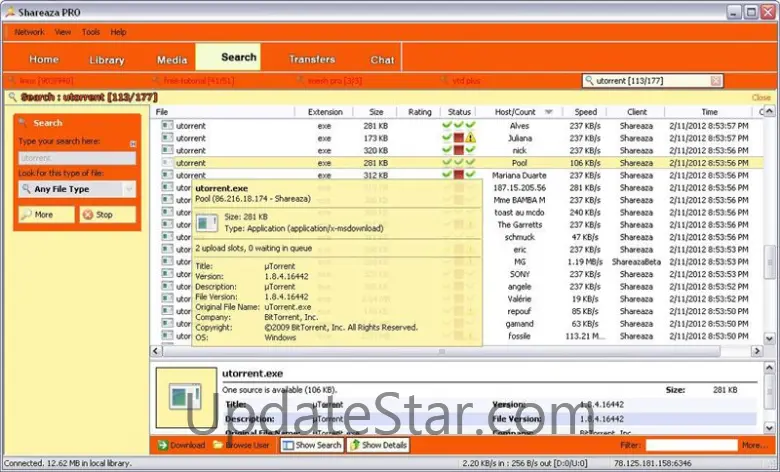This screenshot has height=472, width=780.
Task: Open the View menu
Action: point(63,32)
